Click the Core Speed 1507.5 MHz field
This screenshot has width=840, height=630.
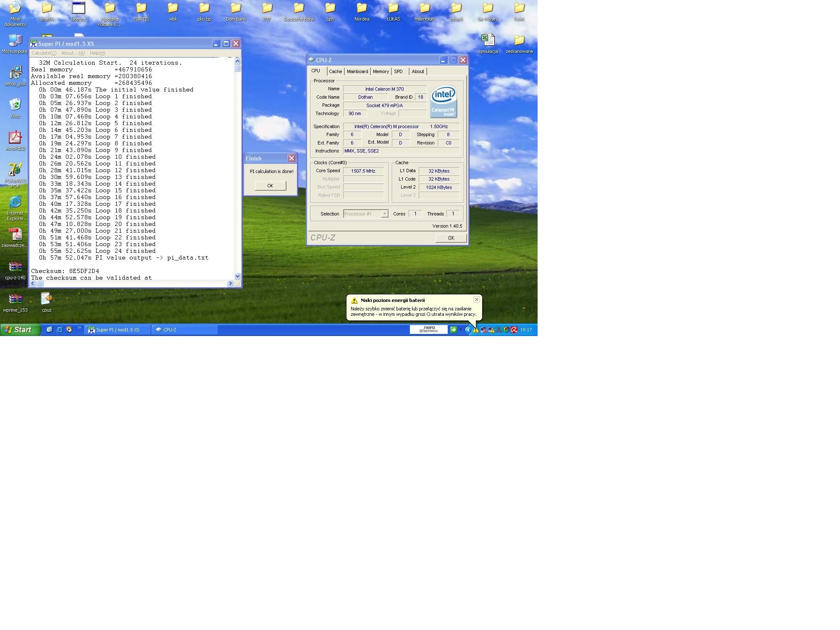[363, 171]
